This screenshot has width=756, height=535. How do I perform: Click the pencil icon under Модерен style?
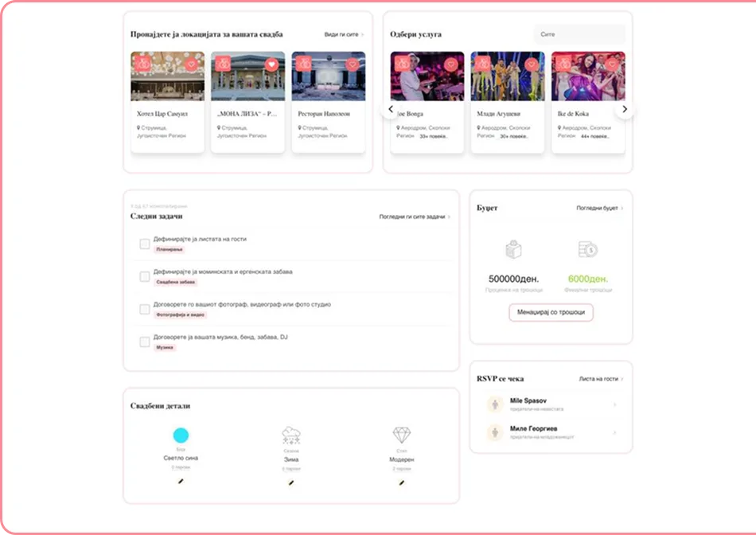(x=401, y=482)
